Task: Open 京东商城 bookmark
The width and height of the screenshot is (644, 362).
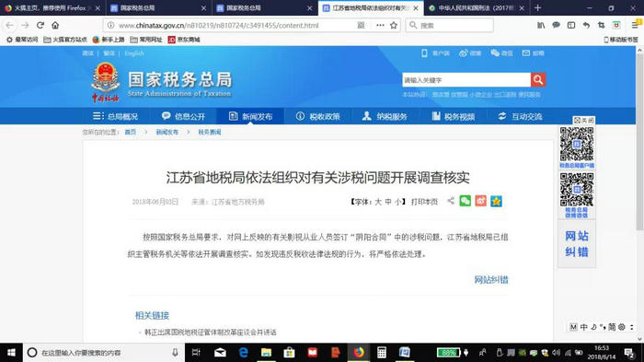Action: (x=184, y=40)
